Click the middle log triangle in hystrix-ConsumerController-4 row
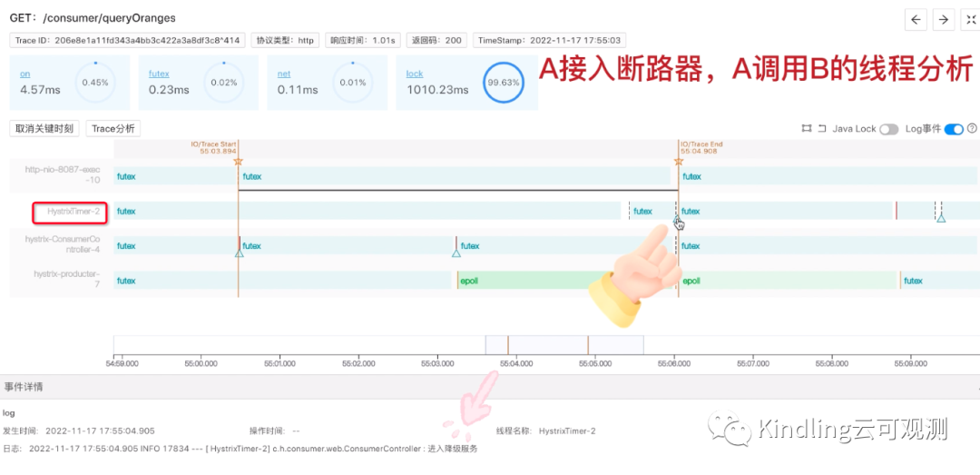The height and width of the screenshot is (475, 980). (x=456, y=252)
